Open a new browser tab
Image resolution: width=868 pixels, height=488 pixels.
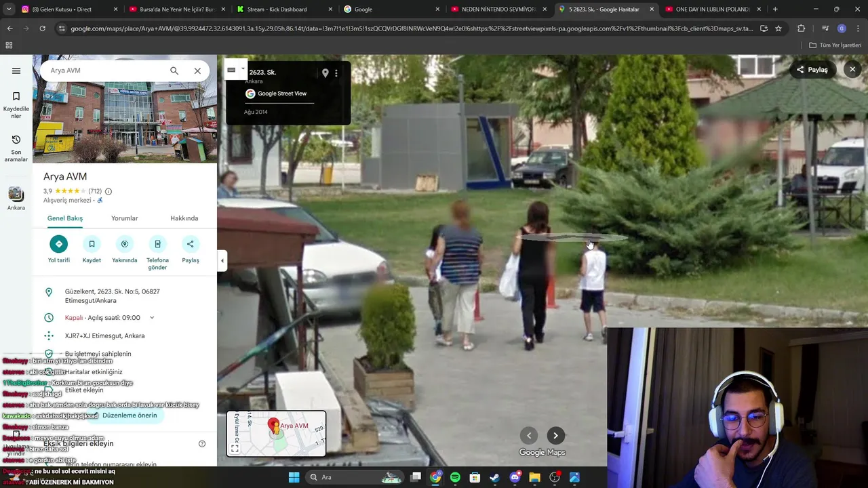click(775, 9)
